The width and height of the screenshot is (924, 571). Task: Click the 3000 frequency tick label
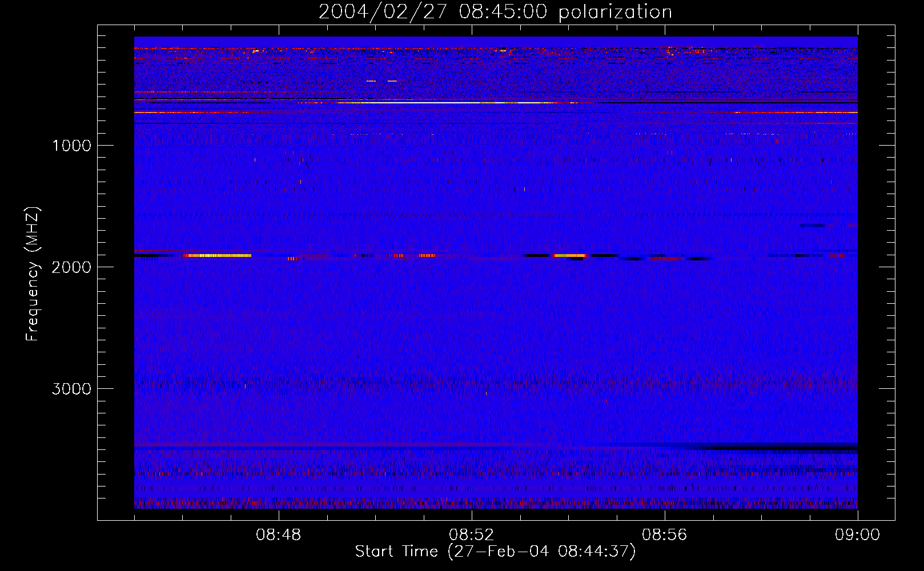click(x=72, y=389)
